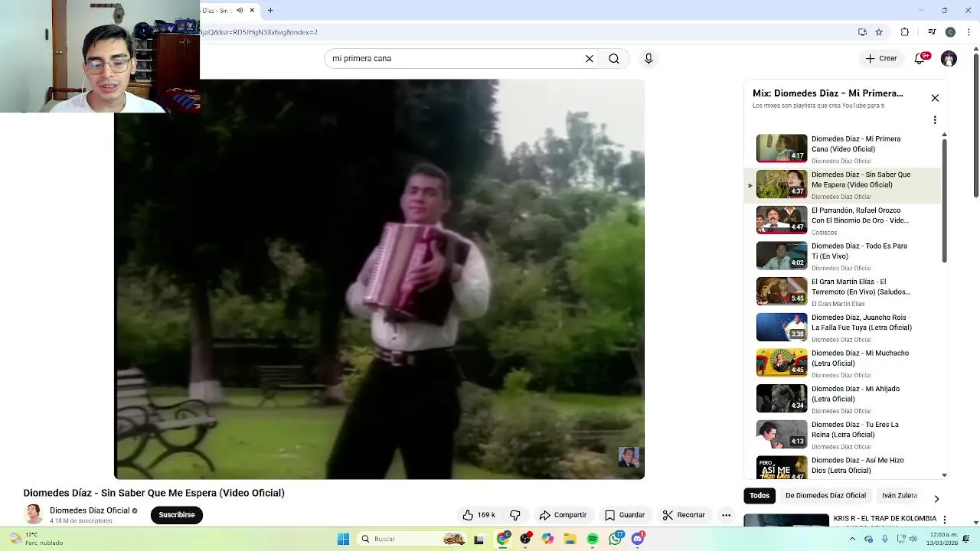Select the Todos filter chip

(x=759, y=495)
